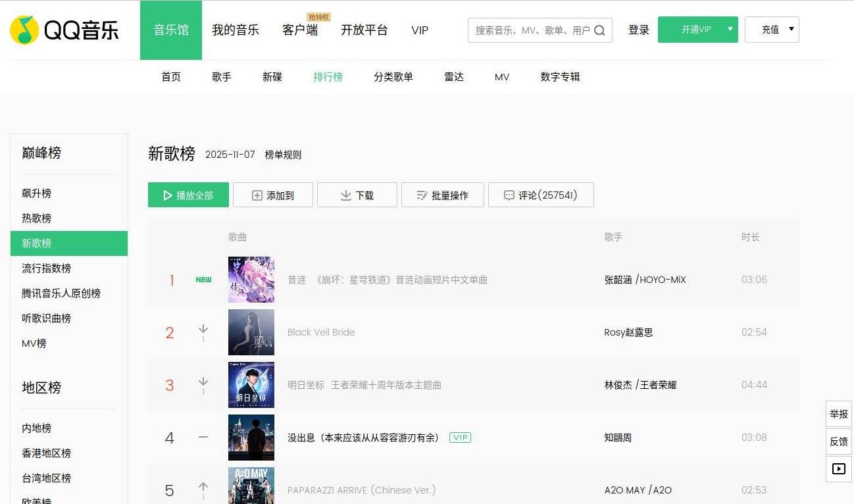
Task: Open the 榜单规则 chart rules link
Action: pyautogui.click(x=283, y=155)
